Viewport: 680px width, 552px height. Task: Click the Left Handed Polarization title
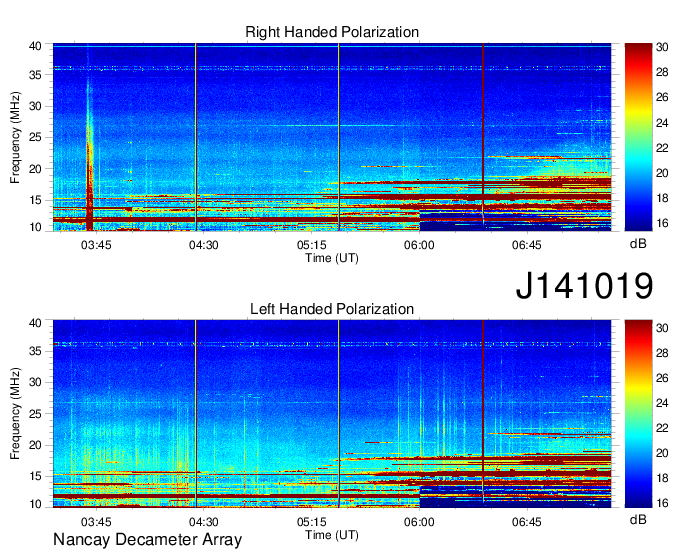click(x=332, y=309)
